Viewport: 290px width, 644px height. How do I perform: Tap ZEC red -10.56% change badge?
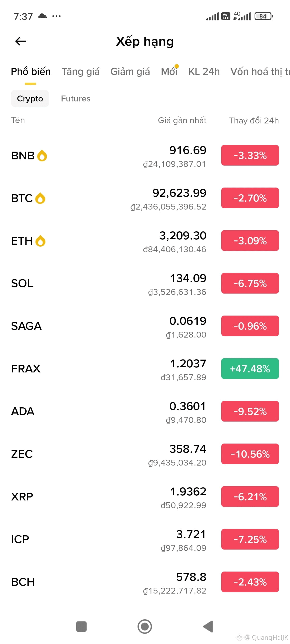coord(250,454)
